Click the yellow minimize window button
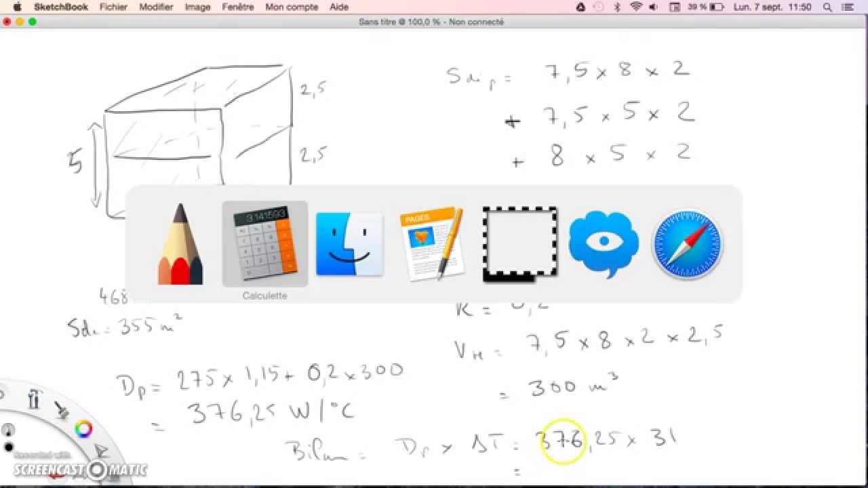The height and width of the screenshot is (488, 868). 20,22
